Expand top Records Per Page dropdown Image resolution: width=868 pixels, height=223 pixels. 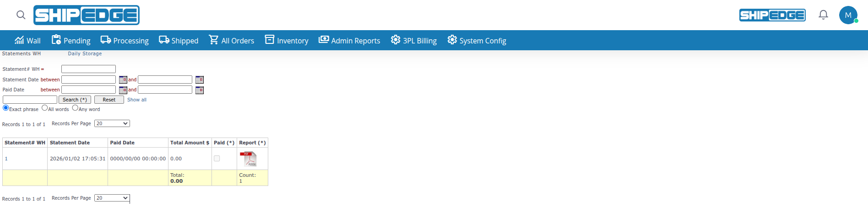click(112, 124)
